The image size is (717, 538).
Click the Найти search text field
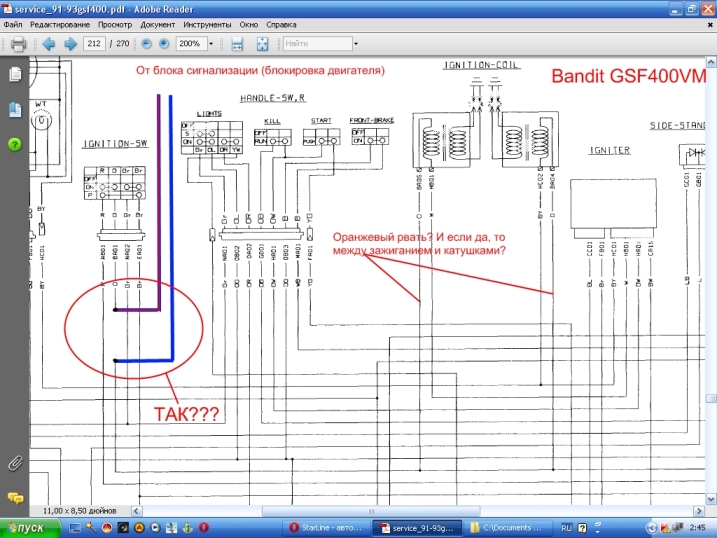pos(315,44)
